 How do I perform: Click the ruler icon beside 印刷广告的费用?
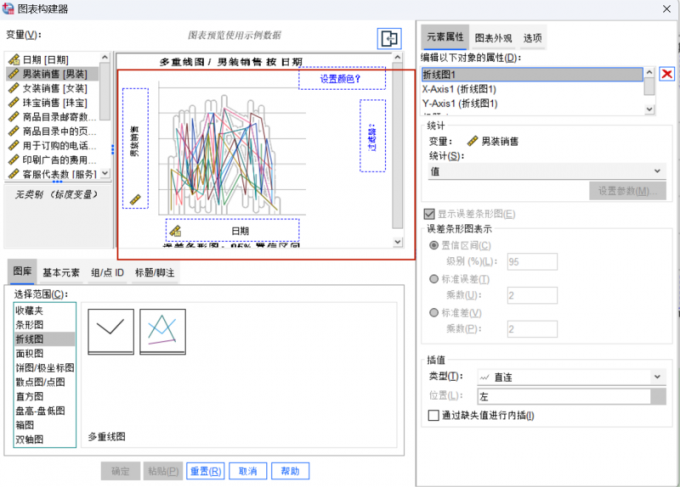click(14, 160)
